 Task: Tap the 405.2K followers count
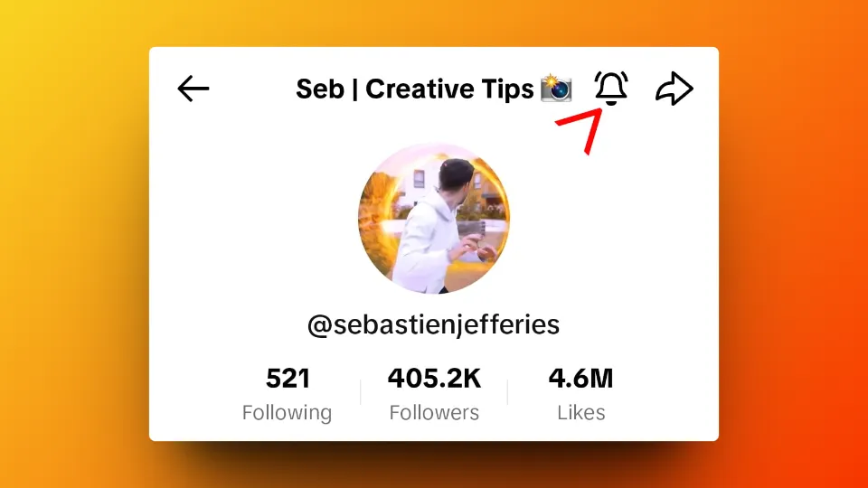(x=435, y=379)
